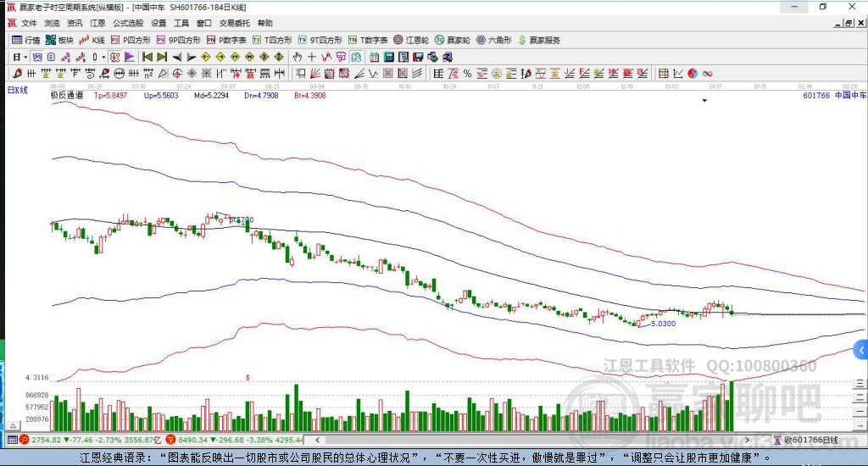Click the percent sign tool icon
The image size is (868, 466).
(x=467, y=74)
